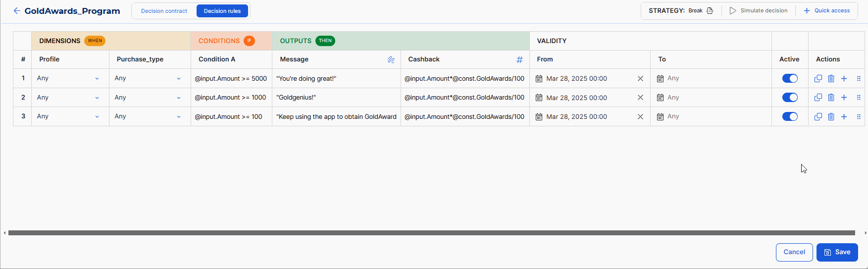Screen dimensions: 868x269
Task: Switch to the Decision contract tab
Action: pyautogui.click(x=164, y=11)
